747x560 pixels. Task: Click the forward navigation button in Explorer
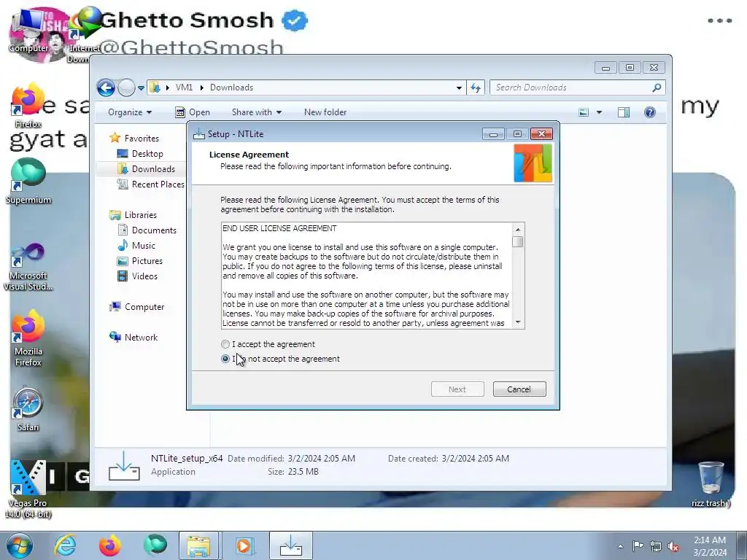coord(126,87)
